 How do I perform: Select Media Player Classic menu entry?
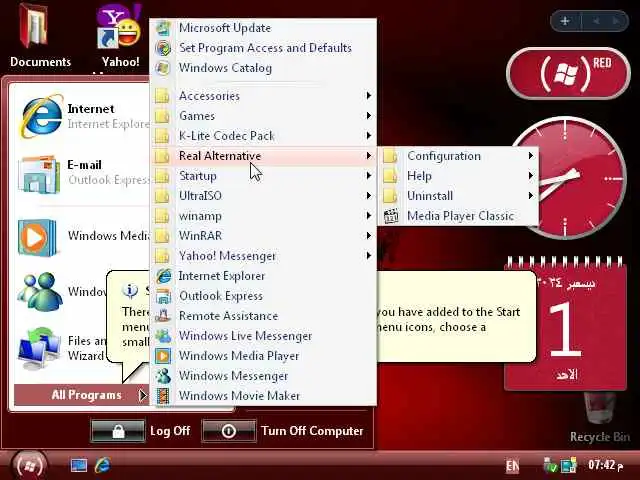pos(458,216)
